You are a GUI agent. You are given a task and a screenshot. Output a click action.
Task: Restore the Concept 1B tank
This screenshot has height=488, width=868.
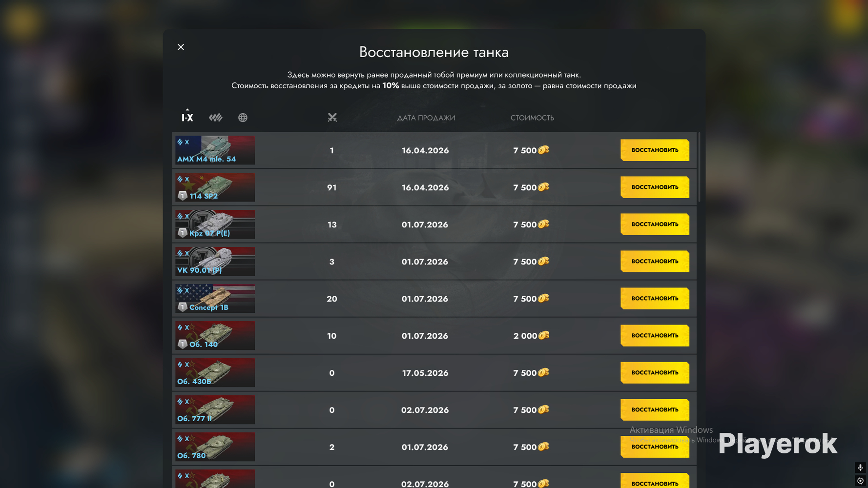(655, 298)
